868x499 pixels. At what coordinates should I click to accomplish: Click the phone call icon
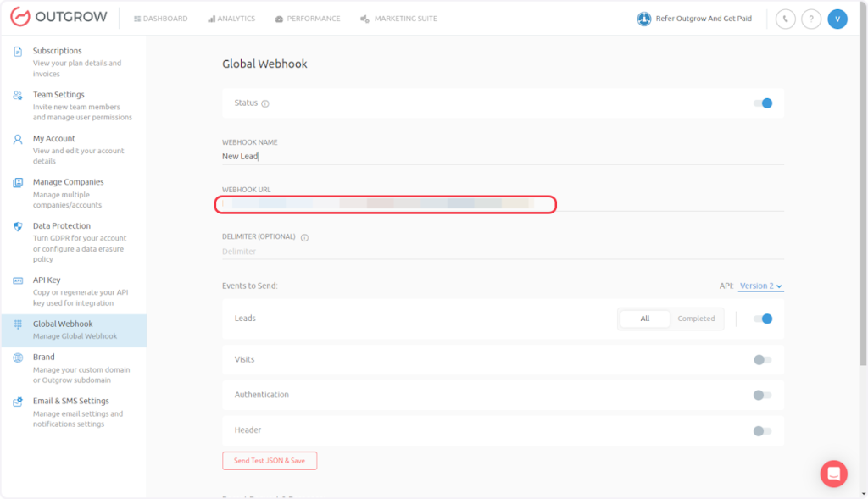tap(785, 19)
